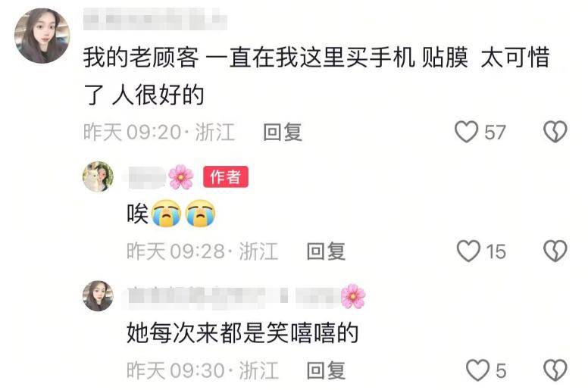Select the reply text 她每次来都是笑嘻嘻的
588x390 pixels.
point(242,332)
